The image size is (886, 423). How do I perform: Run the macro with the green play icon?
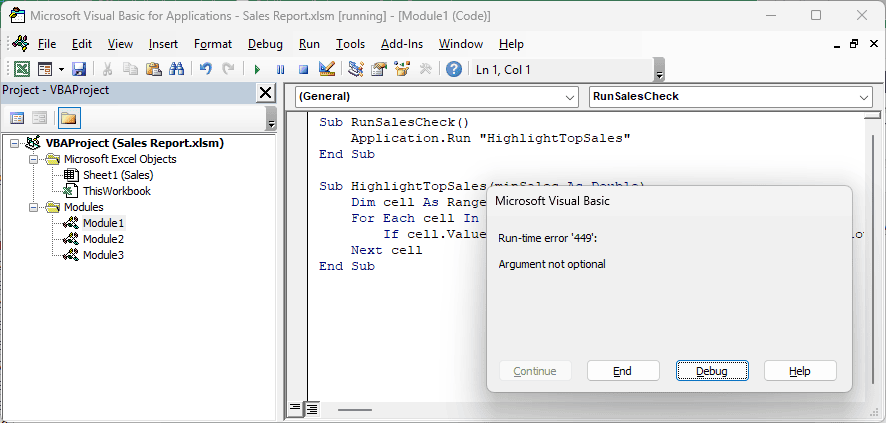(x=257, y=69)
